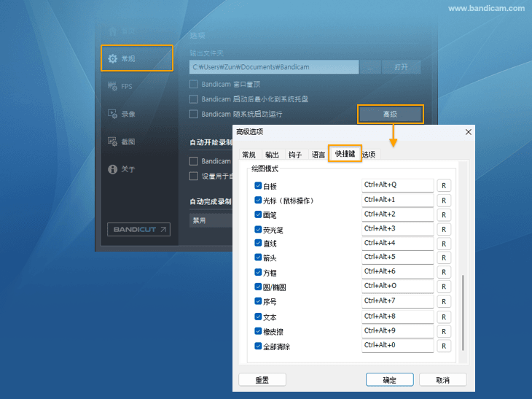
Task: Reset the 橡皮擦 hotkey with R button
Action: tap(444, 331)
